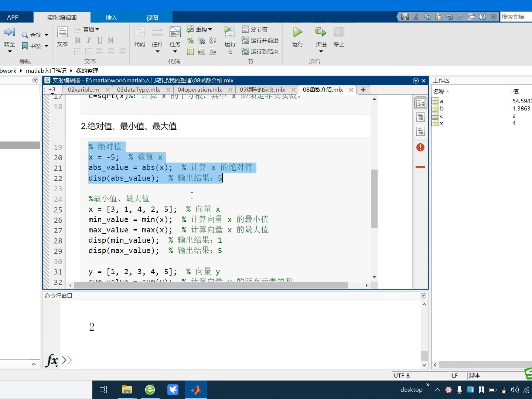The height and width of the screenshot is (399, 532).
Task: Click the red error indicator icon
Action: [x=420, y=147]
